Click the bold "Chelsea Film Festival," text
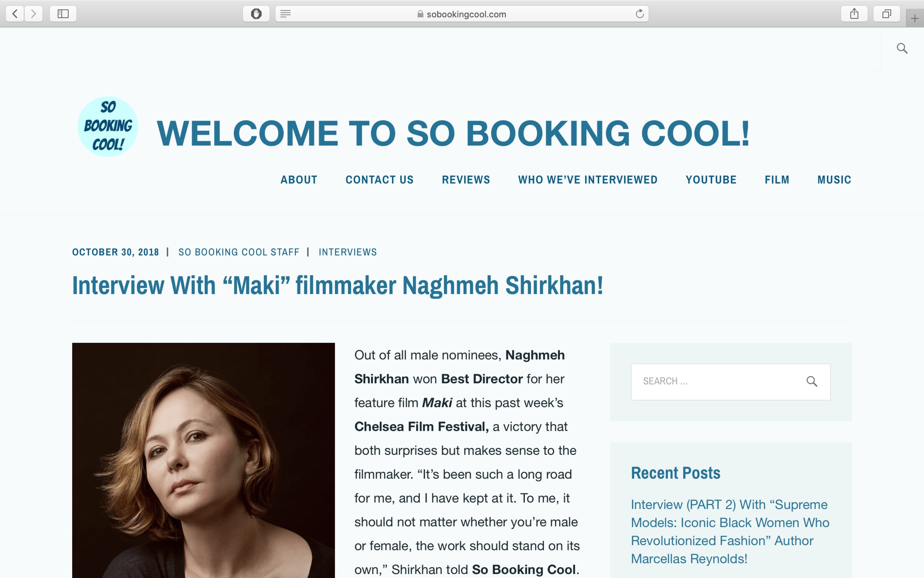Screen dimensions: 924x578 pyautogui.click(x=421, y=427)
